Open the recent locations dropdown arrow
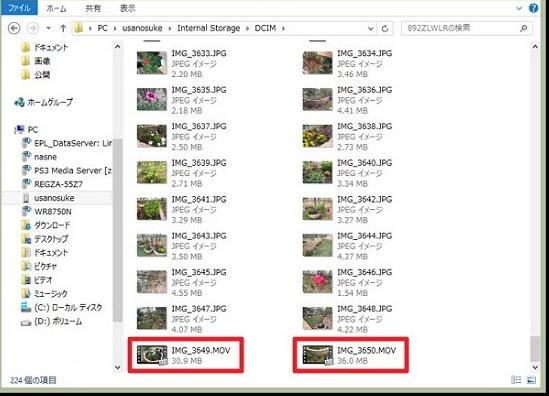Image resolution: width=549 pixels, height=396 pixels. coord(49,28)
